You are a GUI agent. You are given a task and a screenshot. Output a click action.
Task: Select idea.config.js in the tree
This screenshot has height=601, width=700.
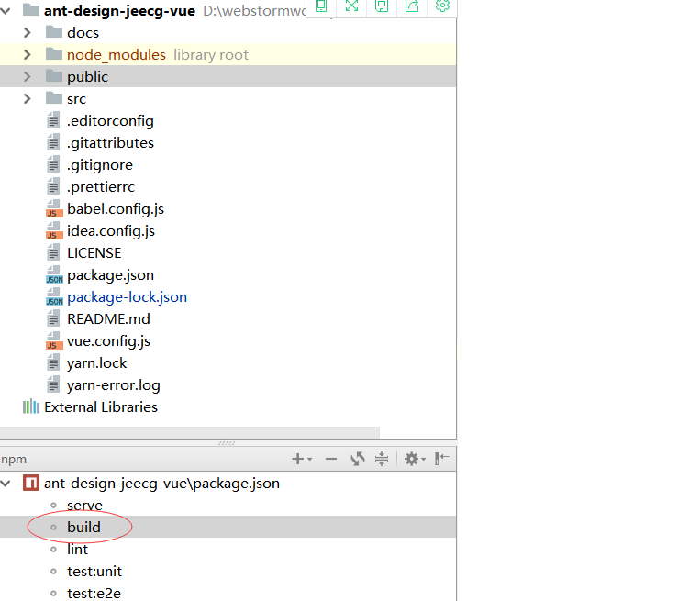point(111,231)
